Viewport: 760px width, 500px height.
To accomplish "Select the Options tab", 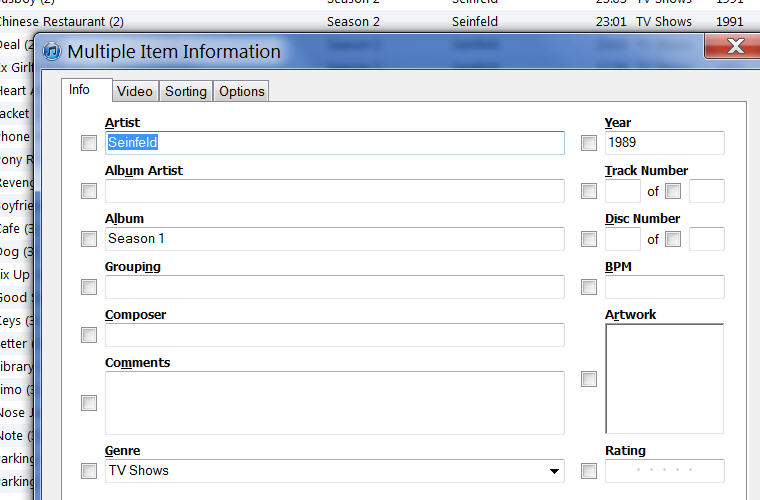I will [x=242, y=91].
